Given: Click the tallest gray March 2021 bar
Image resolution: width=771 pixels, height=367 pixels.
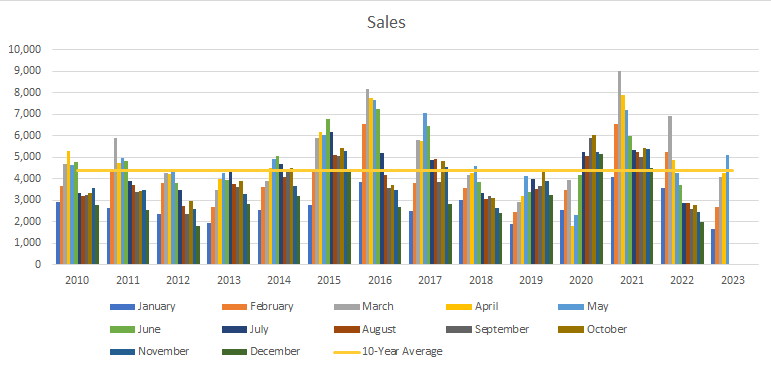Looking at the screenshot, I should tap(620, 168).
